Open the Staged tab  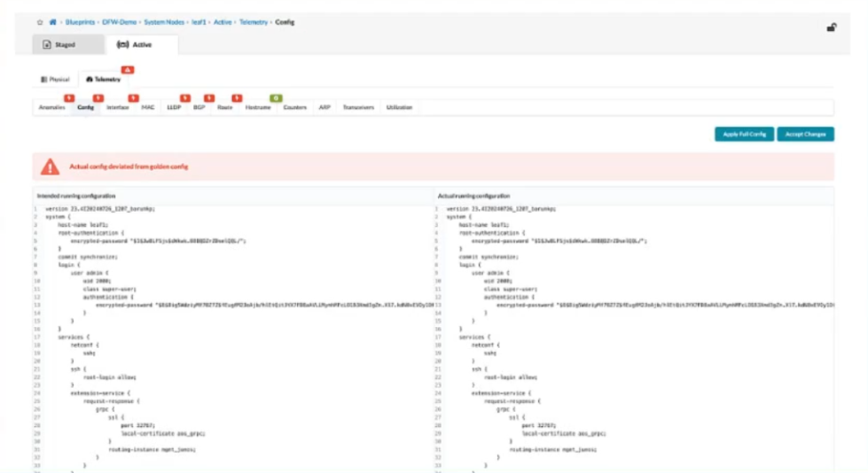(x=59, y=44)
